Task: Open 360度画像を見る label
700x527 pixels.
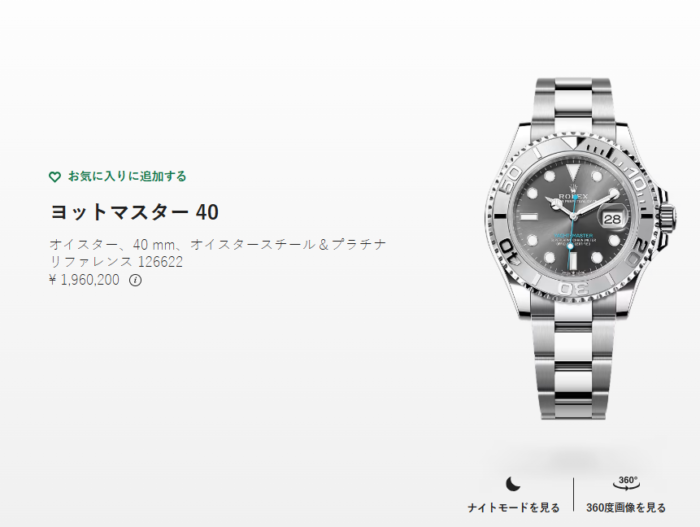Action: click(x=626, y=508)
